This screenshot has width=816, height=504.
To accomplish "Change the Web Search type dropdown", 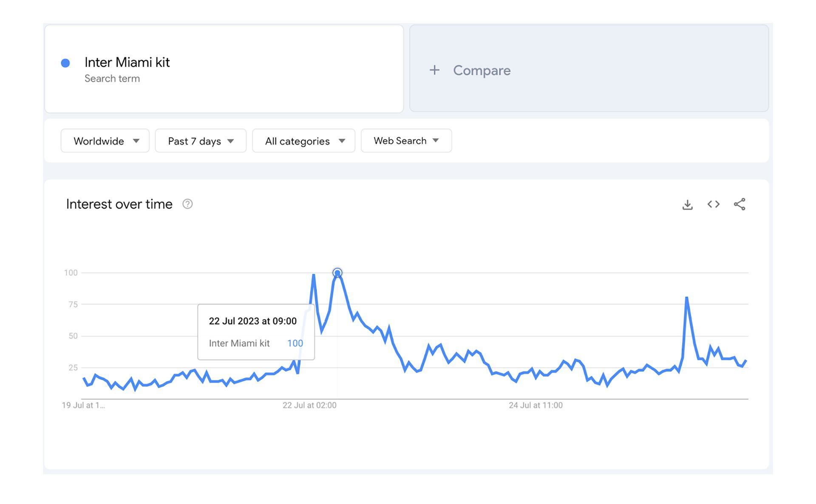I will point(406,141).
